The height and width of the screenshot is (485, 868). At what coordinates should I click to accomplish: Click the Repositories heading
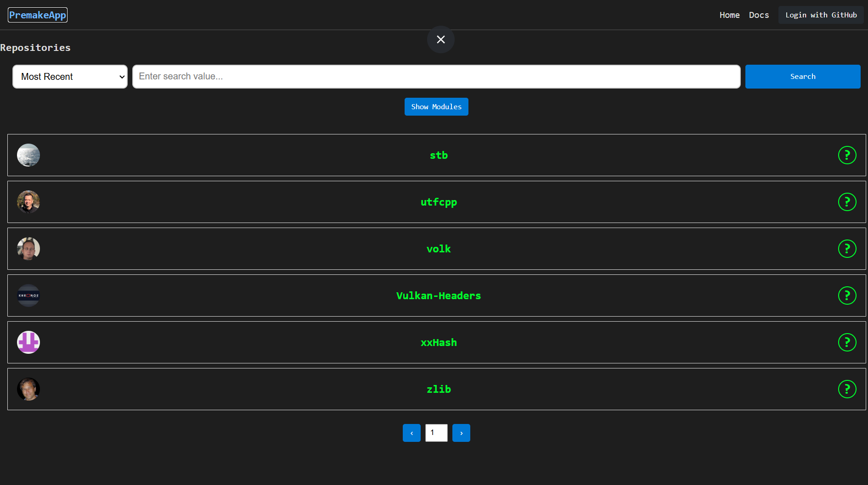(x=35, y=48)
